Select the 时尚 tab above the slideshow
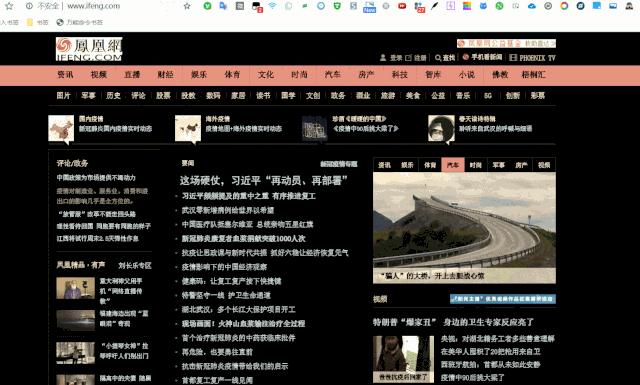640x385 pixels. 476,165
